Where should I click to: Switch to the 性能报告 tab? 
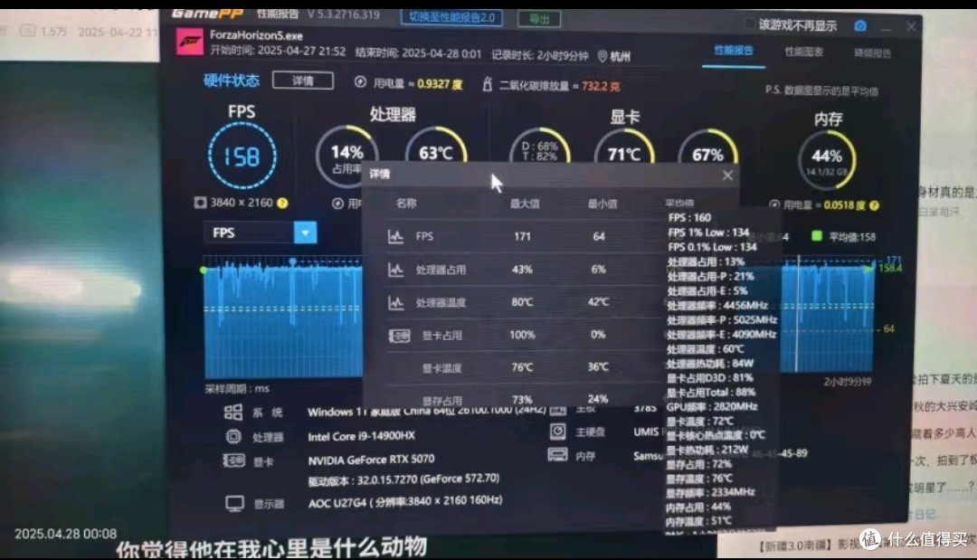[734, 50]
